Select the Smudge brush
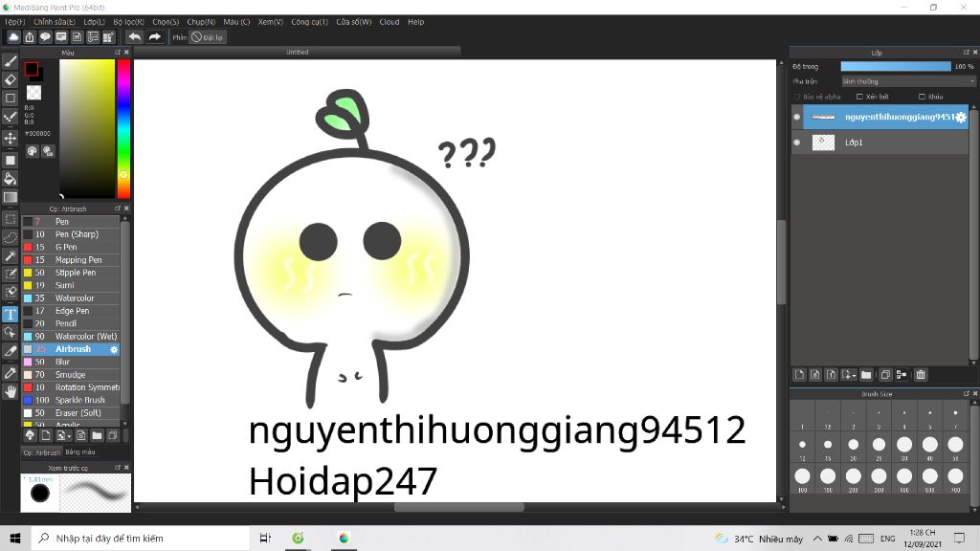This screenshot has height=551, width=980. click(x=71, y=375)
